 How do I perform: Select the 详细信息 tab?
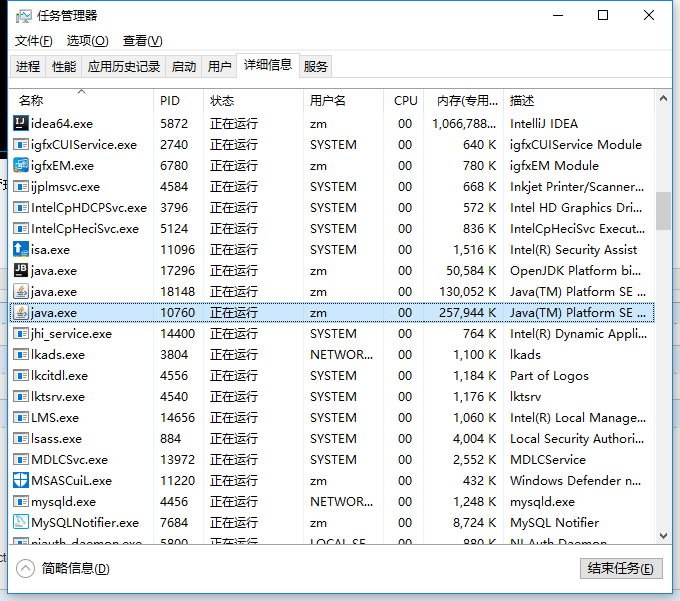[x=268, y=65]
